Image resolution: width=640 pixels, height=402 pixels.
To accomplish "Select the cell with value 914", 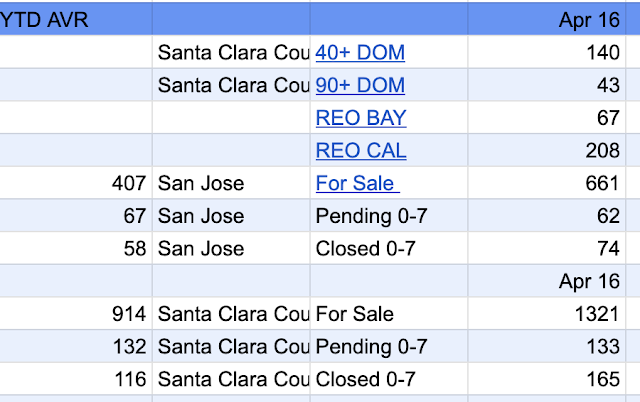I will click(76, 313).
